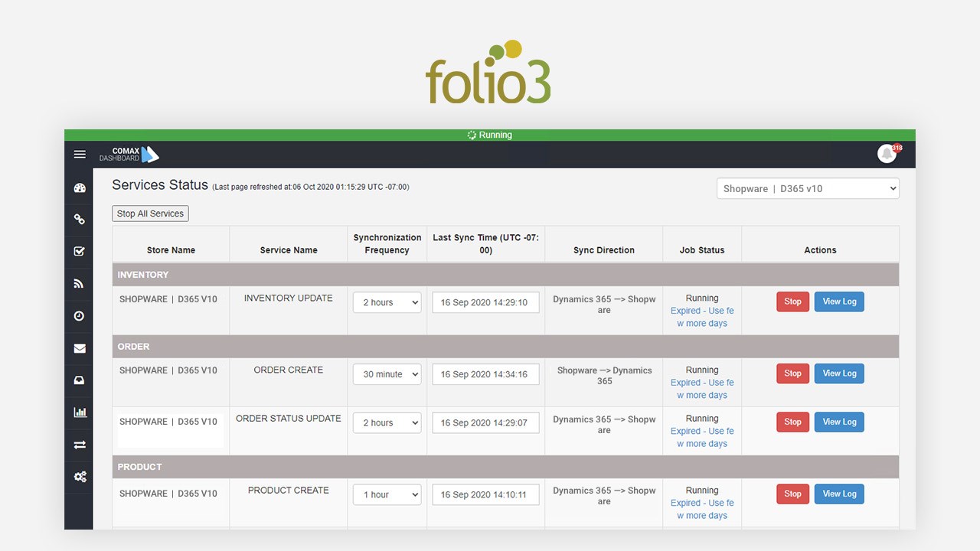Click the INVENTORY group header row
The width and height of the screenshot is (980, 551).
(x=505, y=275)
